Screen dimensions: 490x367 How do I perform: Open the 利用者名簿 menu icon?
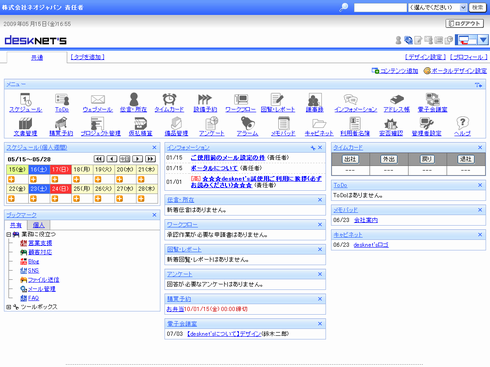[x=355, y=123]
